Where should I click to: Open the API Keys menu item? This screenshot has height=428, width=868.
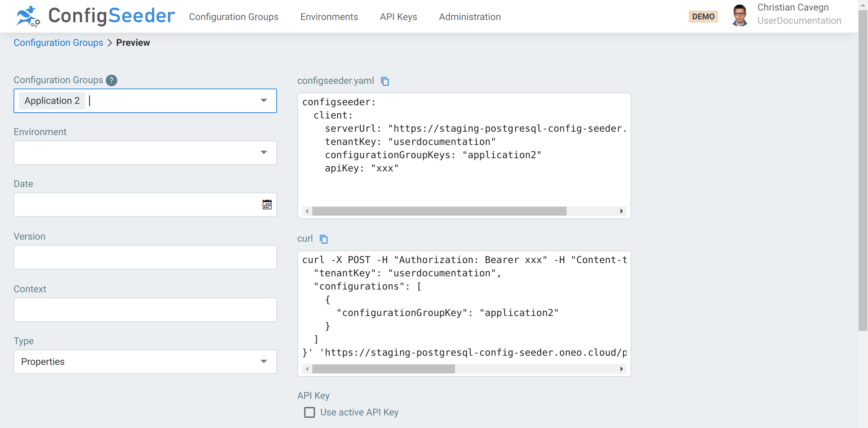pos(398,17)
